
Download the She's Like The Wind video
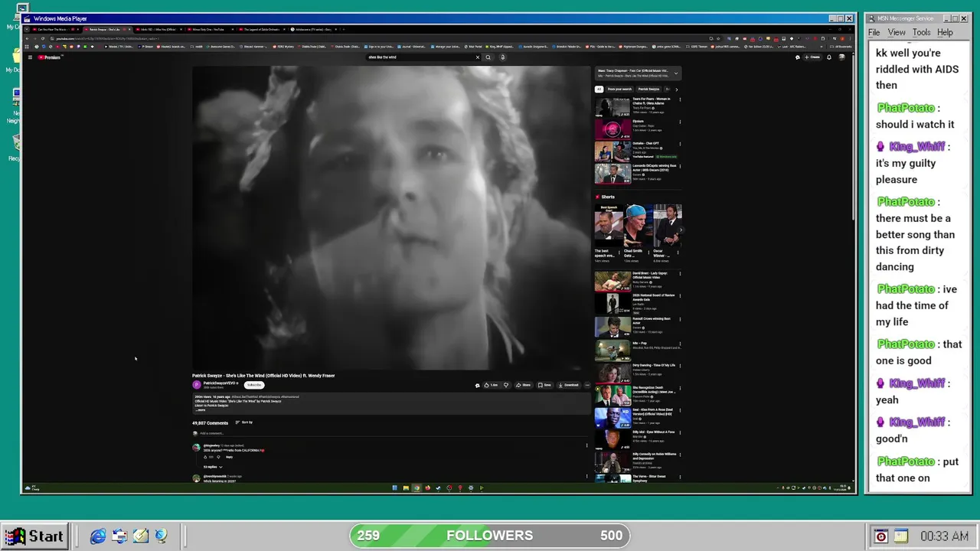(568, 385)
